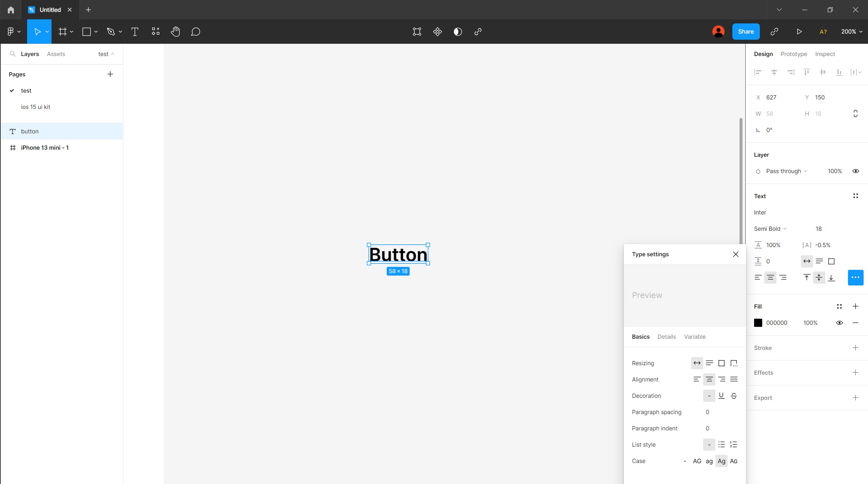868x484 pixels.
Task: Open the 200% zoom dropdown
Action: tap(851, 32)
